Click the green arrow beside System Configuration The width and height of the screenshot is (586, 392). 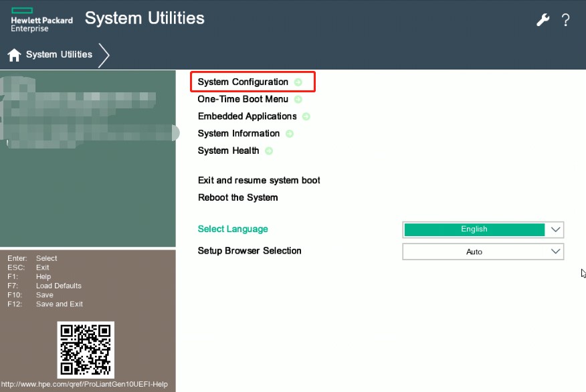298,82
